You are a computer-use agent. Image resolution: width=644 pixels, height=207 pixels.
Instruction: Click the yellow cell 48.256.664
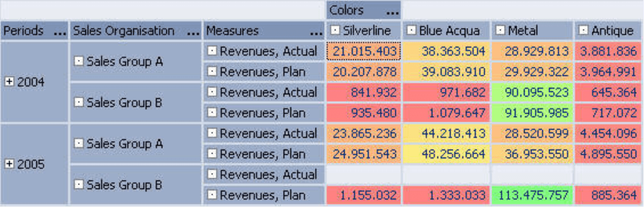(446, 154)
